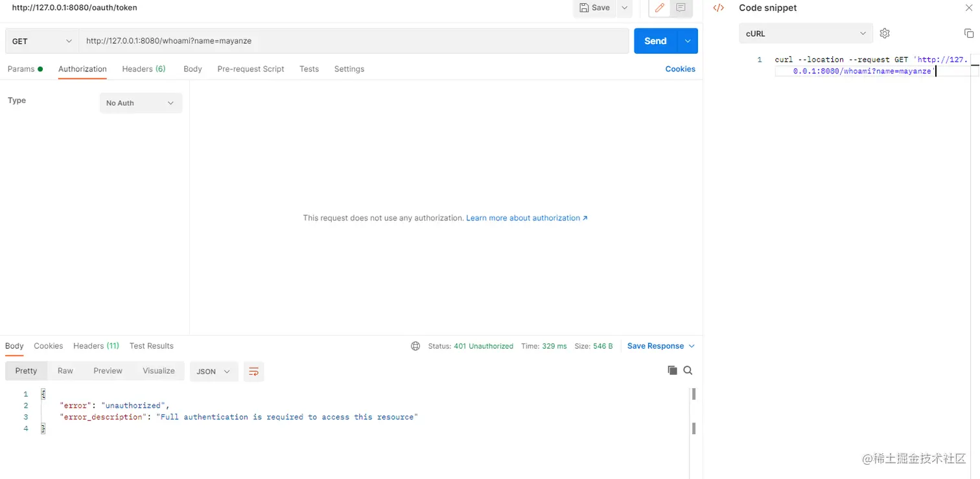The image size is (980, 479).
Task: Send the request
Action: pos(655,41)
